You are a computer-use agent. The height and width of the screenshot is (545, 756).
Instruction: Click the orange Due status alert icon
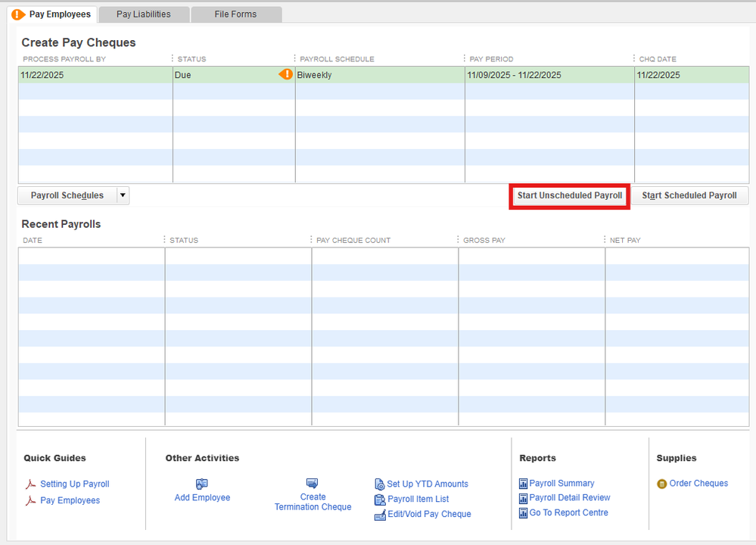[x=285, y=74]
